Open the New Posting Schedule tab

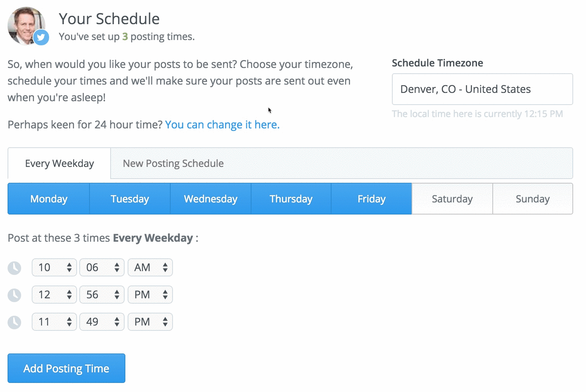pos(173,163)
